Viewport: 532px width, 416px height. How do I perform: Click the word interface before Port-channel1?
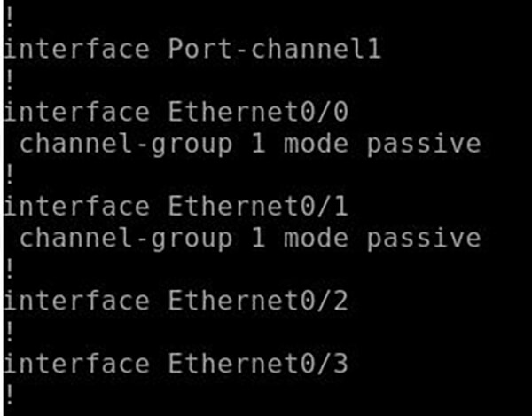pyautogui.click(x=76, y=49)
